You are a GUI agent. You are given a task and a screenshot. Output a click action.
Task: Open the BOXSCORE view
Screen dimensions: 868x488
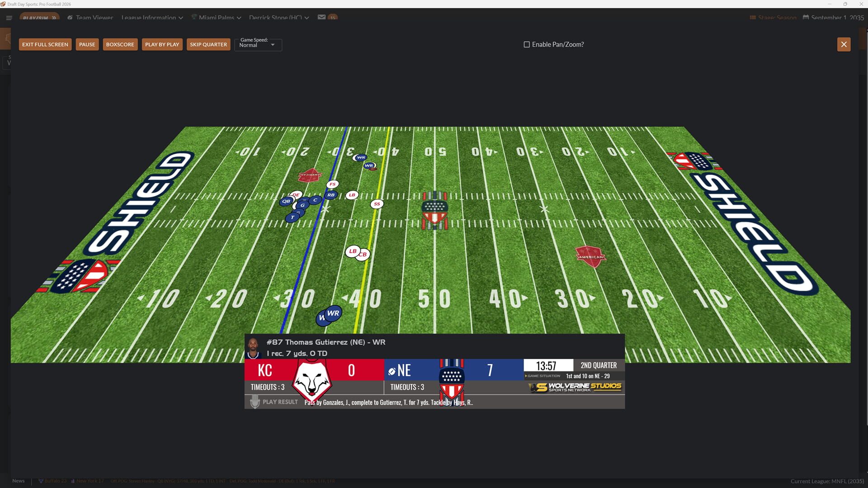tap(120, 44)
